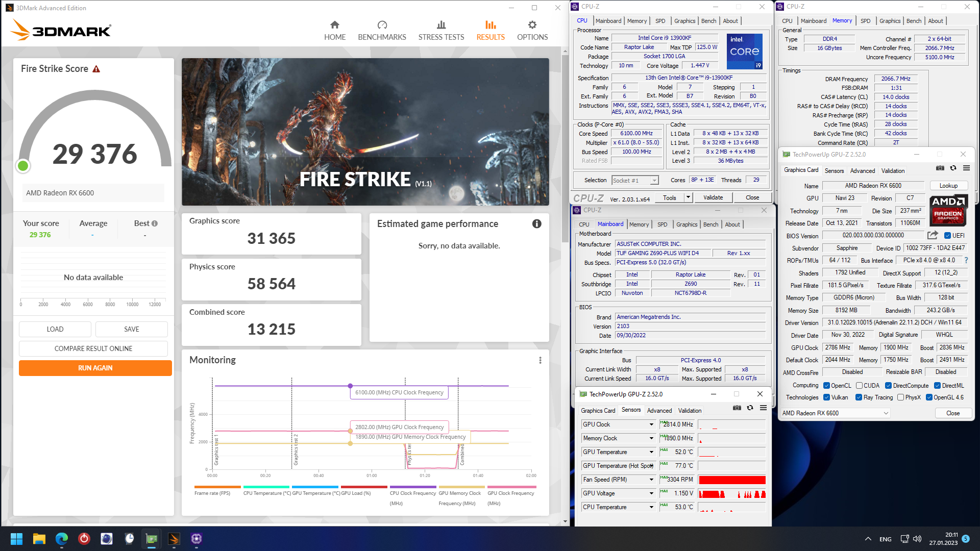Click refresh icon in GPU-Z Sensors window
The width and height of the screenshot is (980, 551).
click(750, 408)
